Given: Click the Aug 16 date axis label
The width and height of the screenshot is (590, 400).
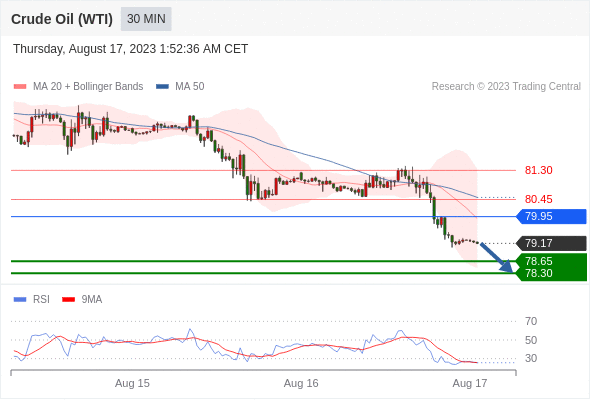Looking at the screenshot, I should pos(301,383).
